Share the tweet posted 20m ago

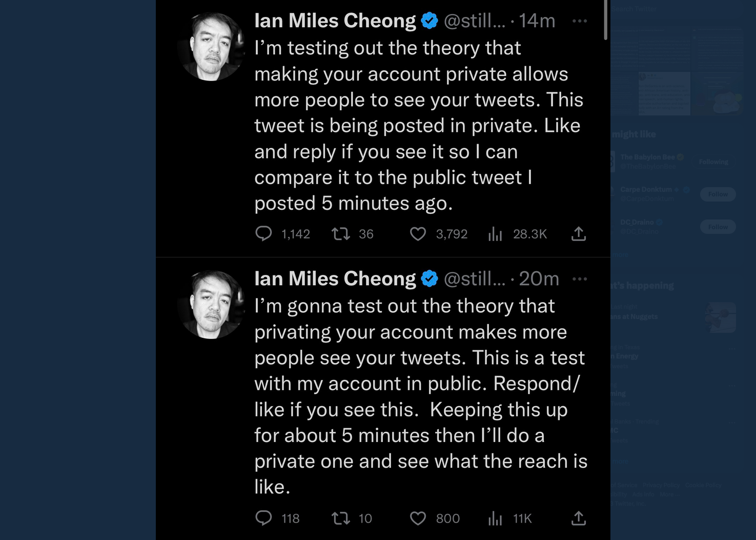click(x=579, y=518)
